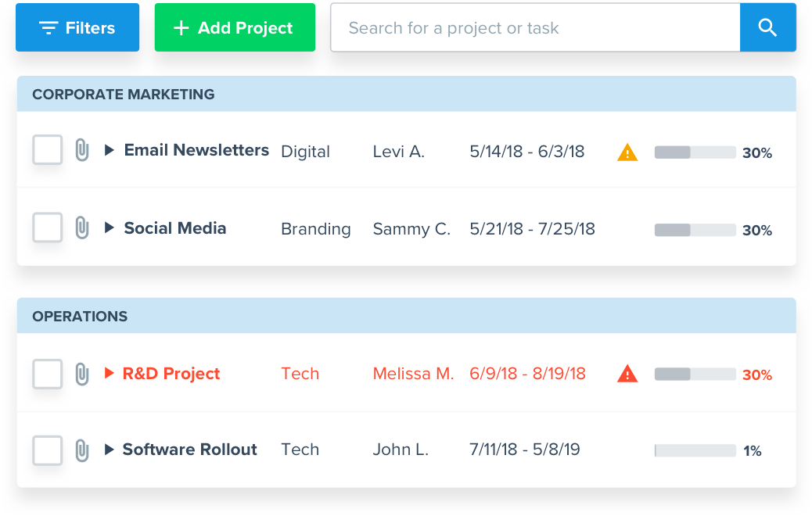The width and height of the screenshot is (812, 516).
Task: Select the Social Media row checkbox
Action: (x=47, y=227)
